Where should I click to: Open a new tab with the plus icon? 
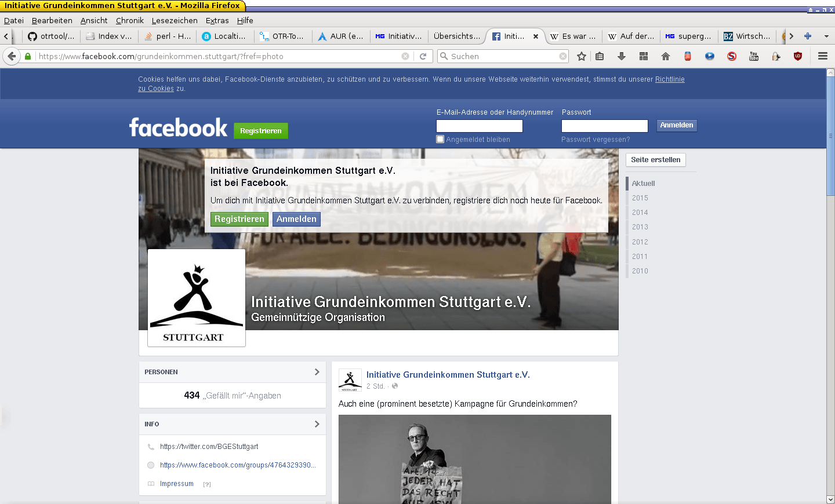click(808, 36)
